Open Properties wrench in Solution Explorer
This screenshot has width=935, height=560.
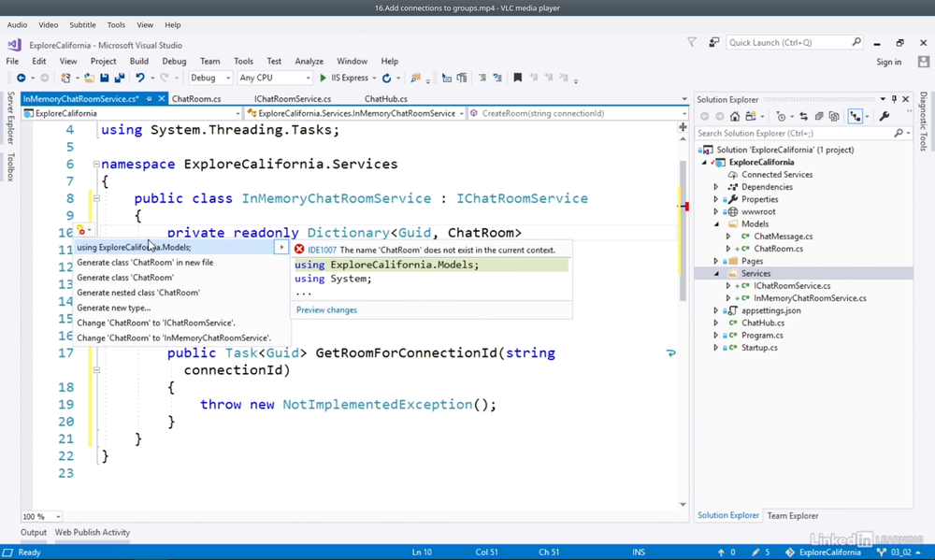[x=885, y=116]
